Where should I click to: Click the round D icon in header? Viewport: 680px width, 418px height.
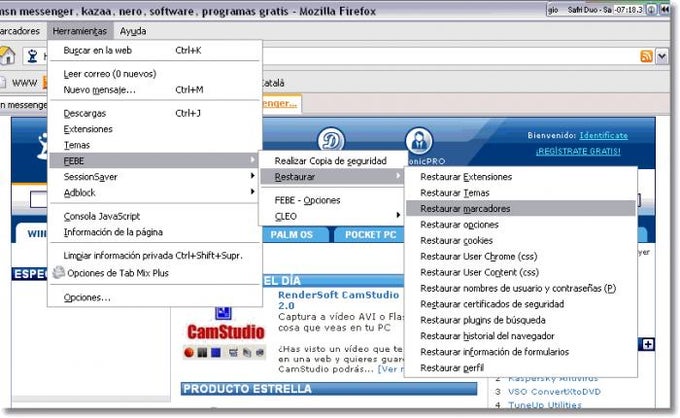(x=331, y=141)
